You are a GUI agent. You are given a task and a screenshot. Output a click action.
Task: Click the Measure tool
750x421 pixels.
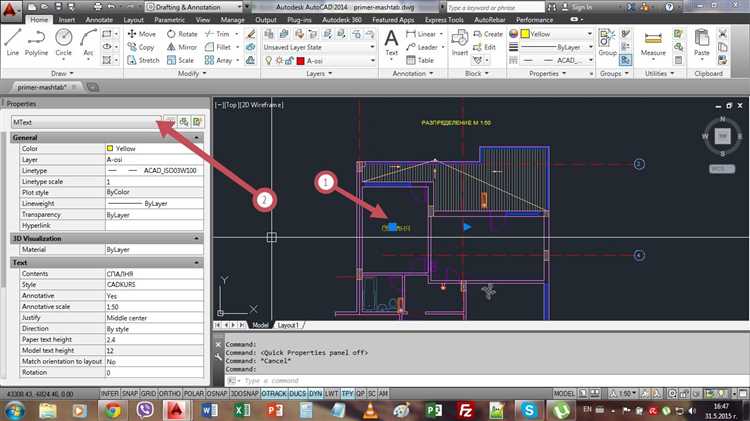pos(653,43)
